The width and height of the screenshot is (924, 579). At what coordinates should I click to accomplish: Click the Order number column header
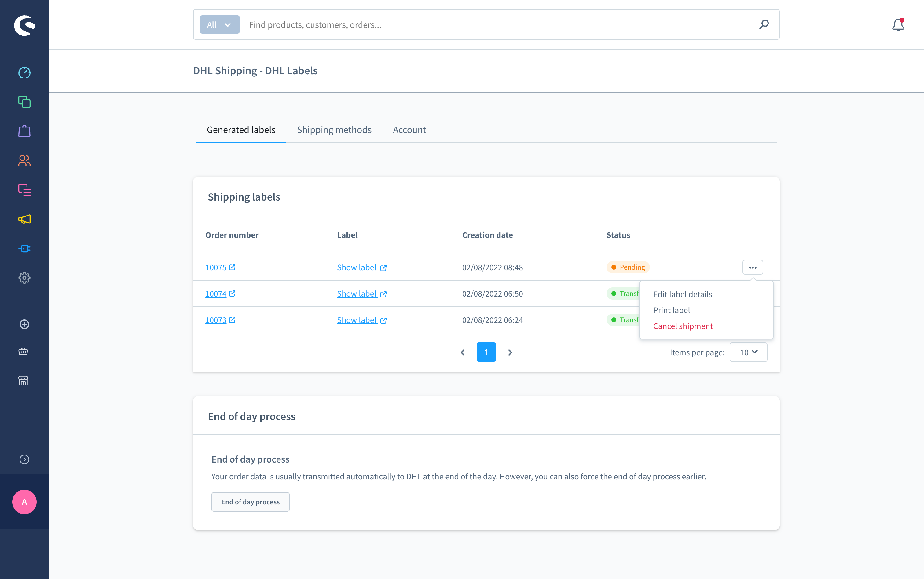(232, 235)
